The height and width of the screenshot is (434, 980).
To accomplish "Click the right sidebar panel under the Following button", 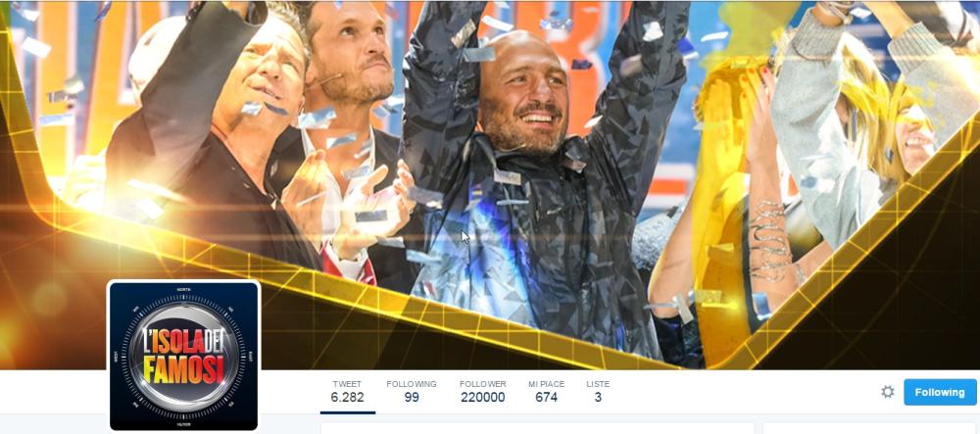I will pos(871,428).
